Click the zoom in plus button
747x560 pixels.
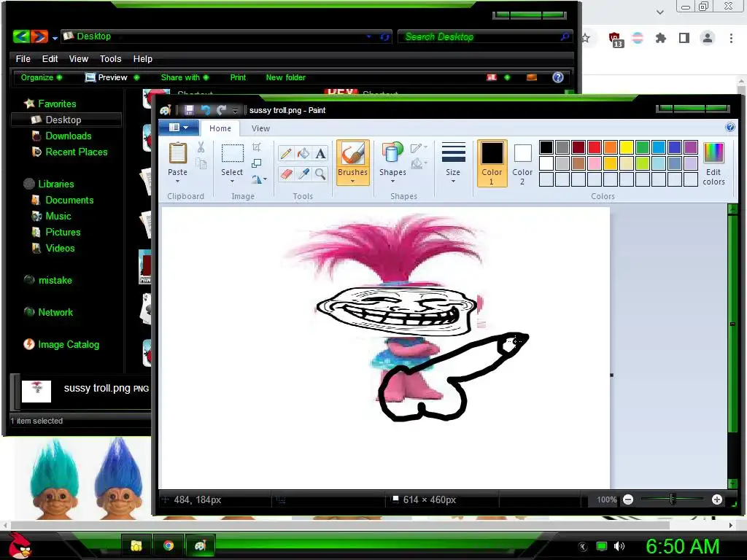[716, 499]
